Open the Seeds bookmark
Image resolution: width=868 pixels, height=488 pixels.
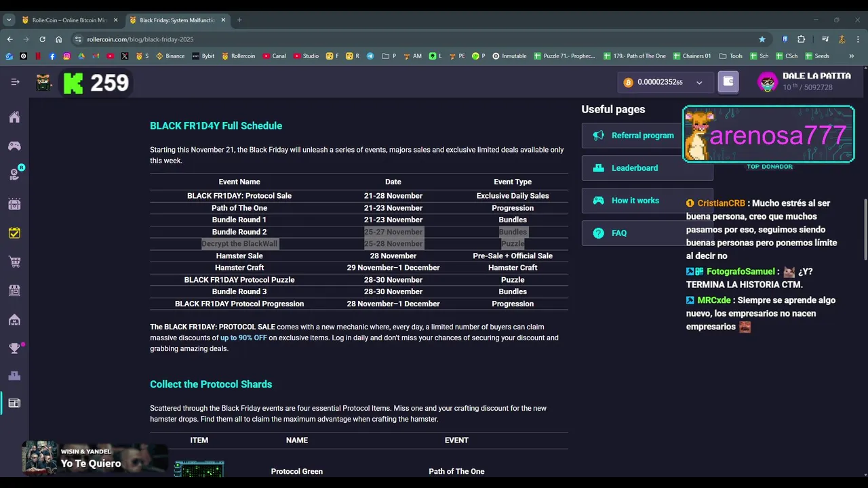click(817, 56)
